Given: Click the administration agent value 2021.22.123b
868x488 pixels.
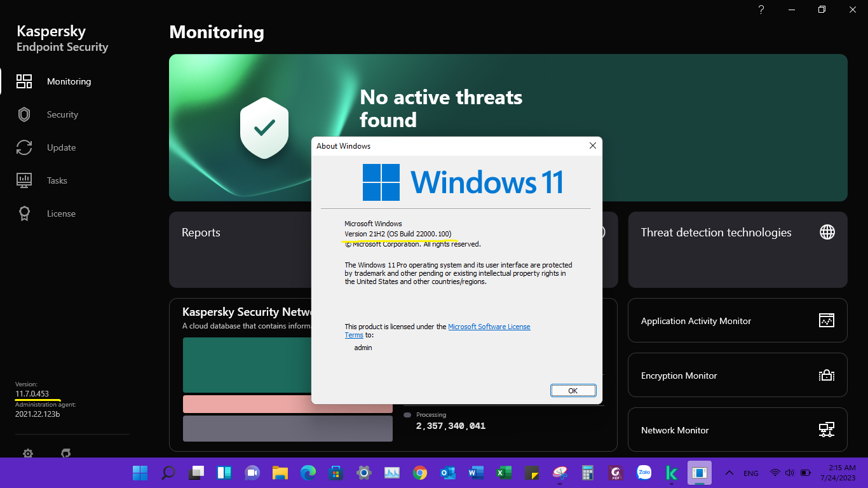Looking at the screenshot, I should tap(37, 414).
